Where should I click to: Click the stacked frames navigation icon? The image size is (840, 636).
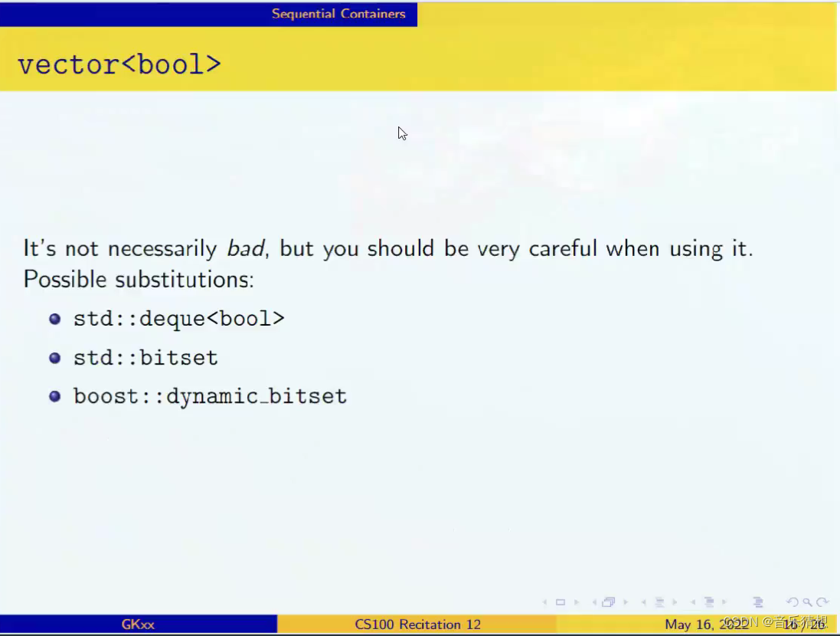(x=609, y=602)
